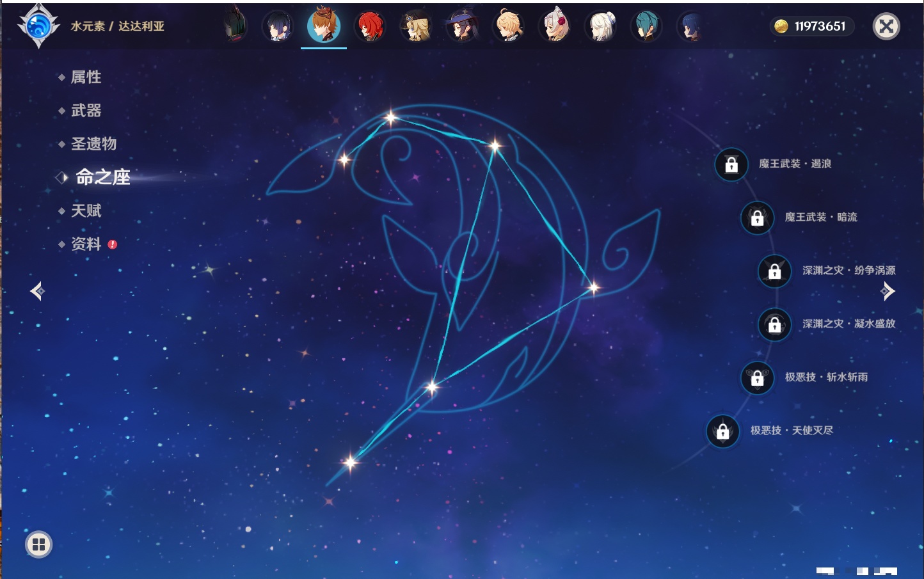Select the dark blue-haired portrait ending the row
This screenshot has width=924, height=579.
point(691,26)
